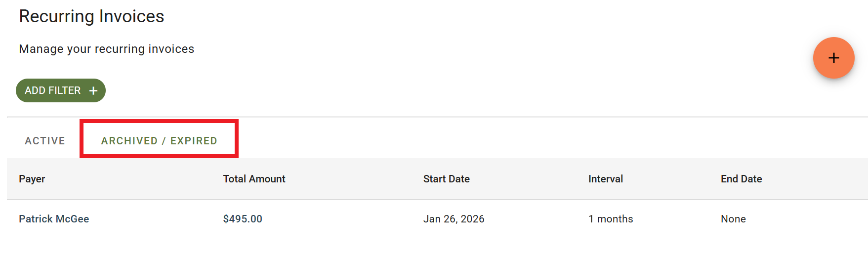This screenshot has width=868, height=260.
Task: Open the ARCHIVED / EXPIRED tab
Action: (159, 141)
